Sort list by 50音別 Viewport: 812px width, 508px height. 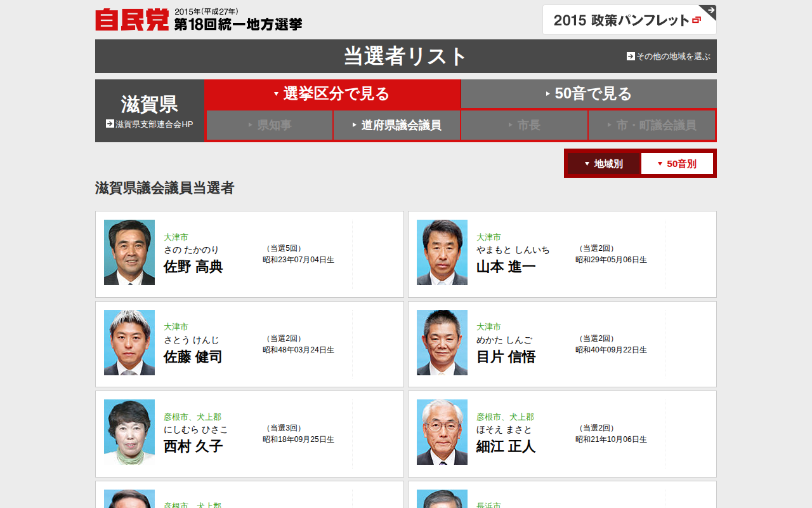(x=677, y=164)
